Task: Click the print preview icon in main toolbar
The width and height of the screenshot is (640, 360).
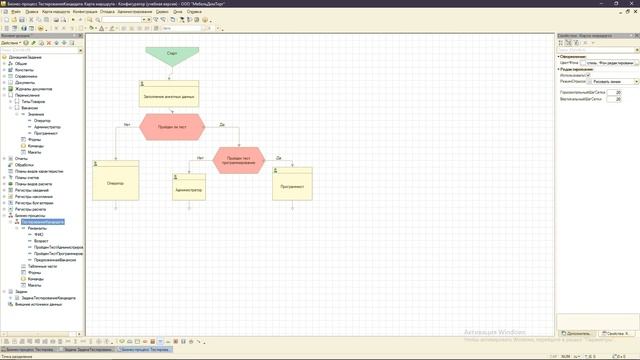Action: pos(64,20)
